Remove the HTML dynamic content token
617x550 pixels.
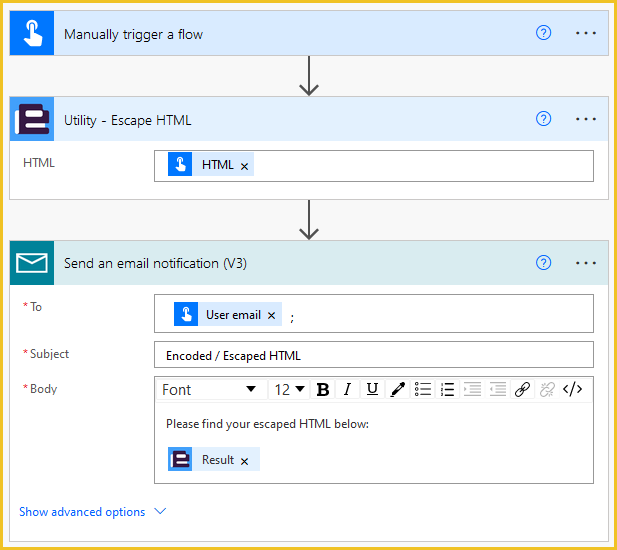[x=245, y=166]
